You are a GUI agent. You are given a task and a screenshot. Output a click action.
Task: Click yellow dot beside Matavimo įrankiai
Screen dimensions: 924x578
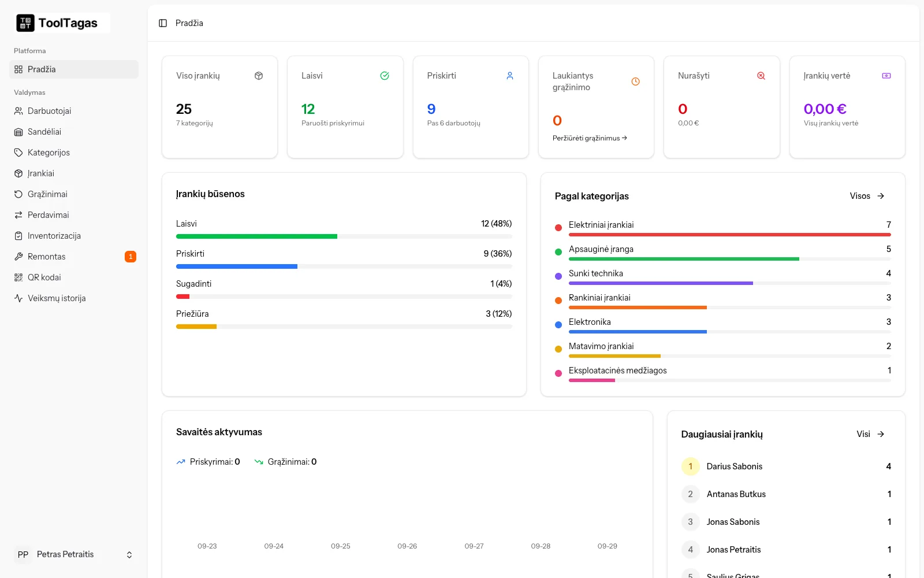[558, 349]
